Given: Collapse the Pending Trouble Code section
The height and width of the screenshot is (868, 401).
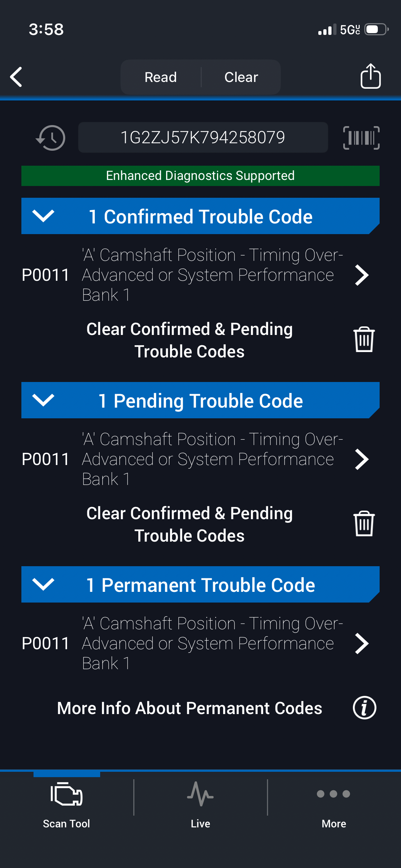Looking at the screenshot, I should 43,400.
